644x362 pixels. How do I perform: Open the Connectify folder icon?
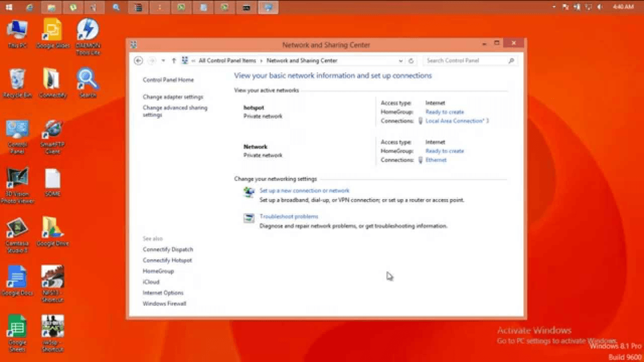(x=53, y=83)
